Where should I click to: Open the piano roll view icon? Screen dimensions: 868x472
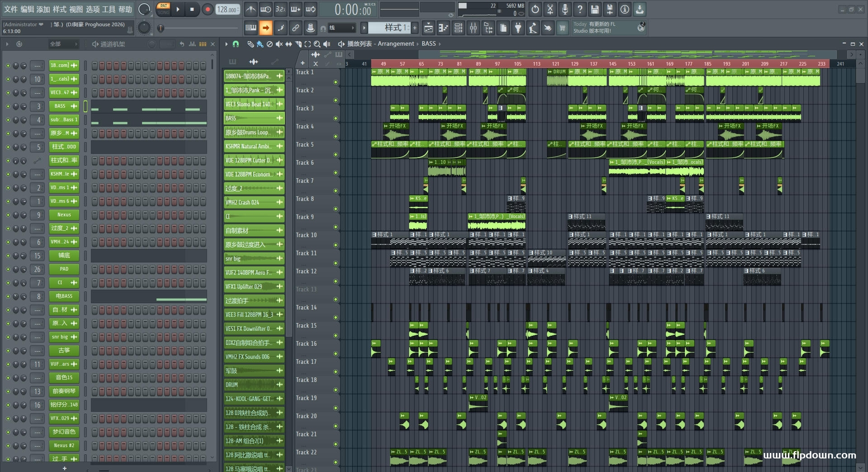point(443,28)
